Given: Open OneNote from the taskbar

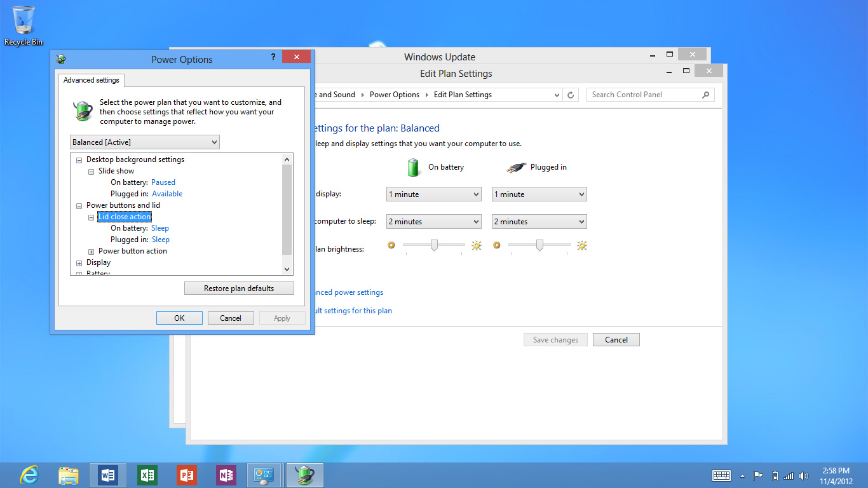Looking at the screenshot, I should (x=226, y=475).
